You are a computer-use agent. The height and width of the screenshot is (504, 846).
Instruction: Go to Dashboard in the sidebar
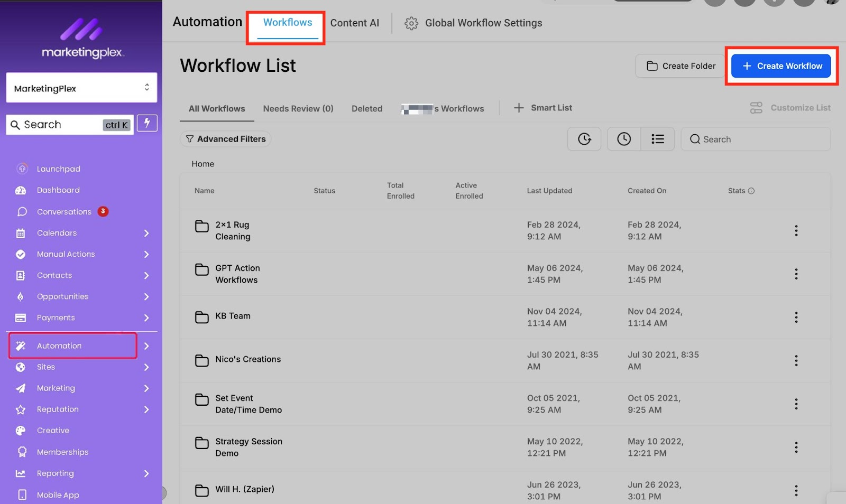[x=58, y=190]
